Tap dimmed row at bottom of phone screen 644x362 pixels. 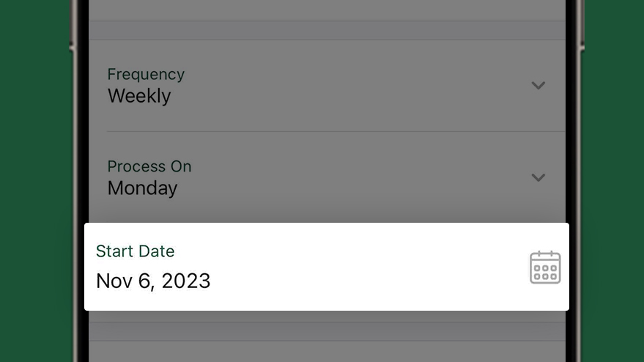[327, 352]
